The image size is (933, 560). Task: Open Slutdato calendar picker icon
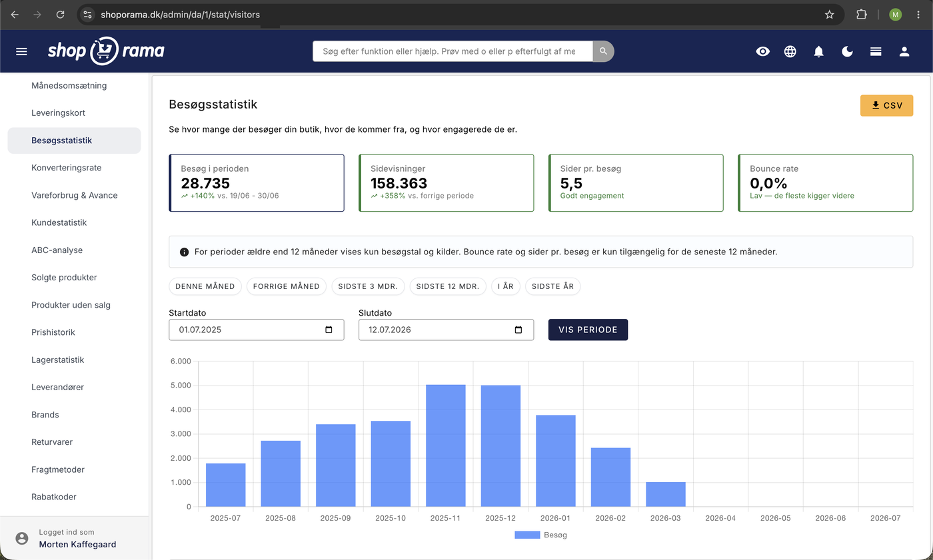[518, 330]
